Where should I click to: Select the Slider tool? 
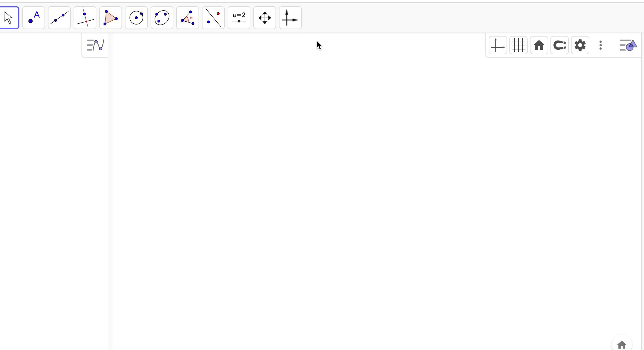pyautogui.click(x=239, y=18)
